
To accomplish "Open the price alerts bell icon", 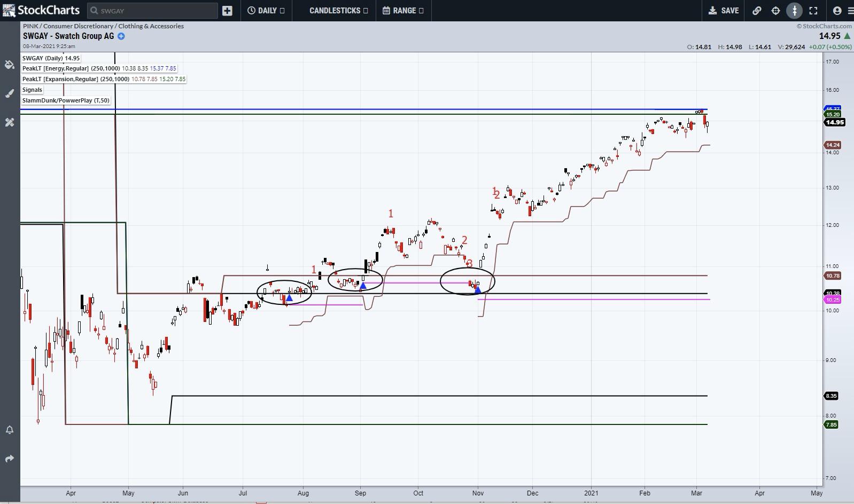I will 9,430.
